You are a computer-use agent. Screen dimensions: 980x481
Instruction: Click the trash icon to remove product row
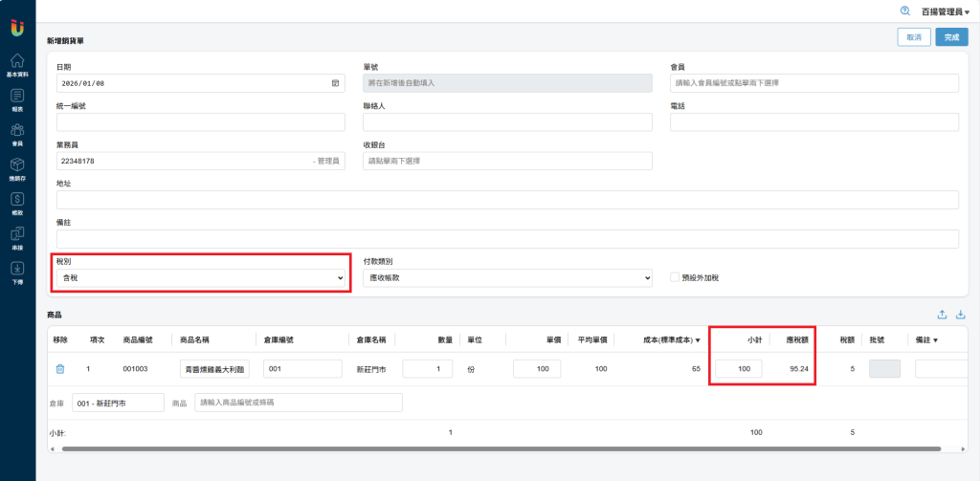coord(60,368)
